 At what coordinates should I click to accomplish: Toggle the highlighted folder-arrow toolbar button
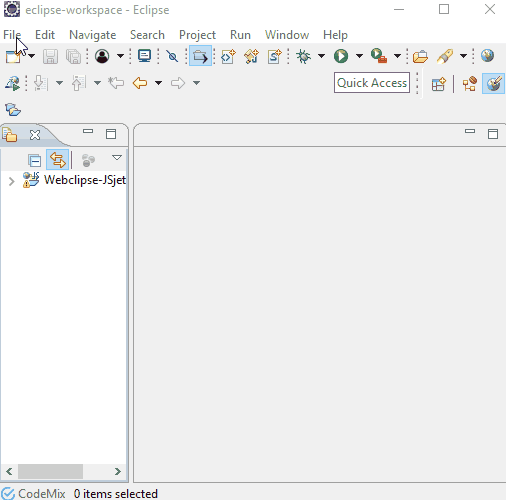pos(200,56)
